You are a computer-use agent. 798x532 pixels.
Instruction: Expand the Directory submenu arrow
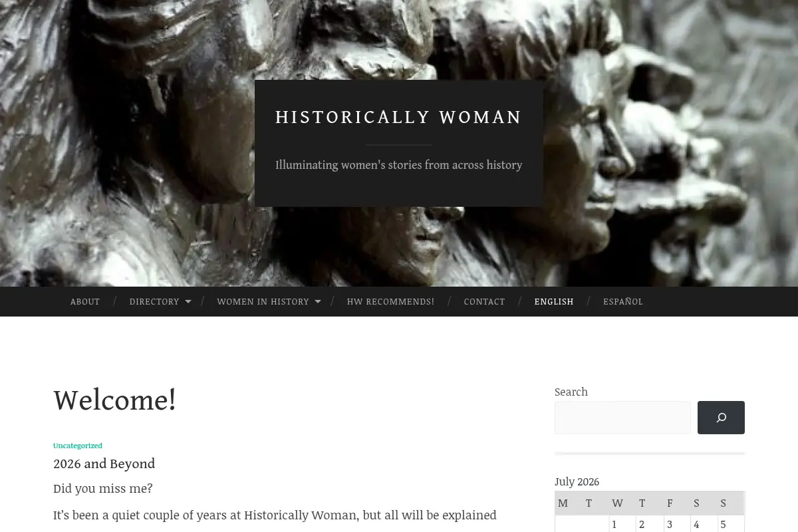188,302
